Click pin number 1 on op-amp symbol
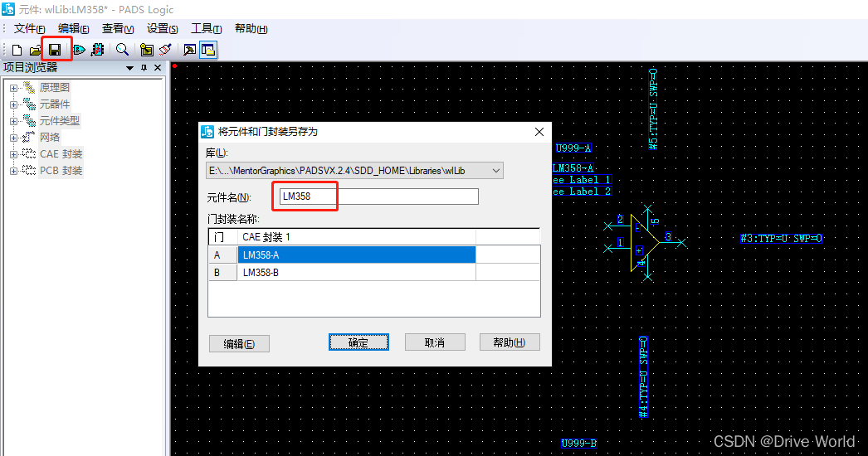Image resolution: width=868 pixels, height=456 pixels. point(621,242)
